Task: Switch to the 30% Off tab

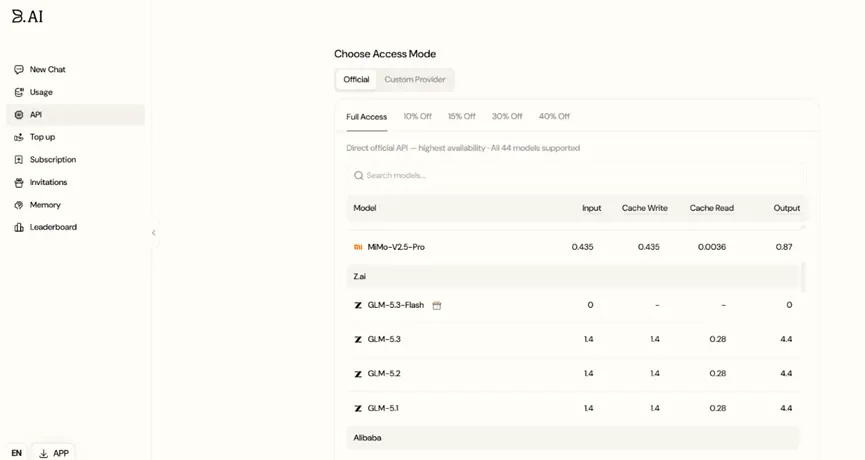Action: (507, 116)
